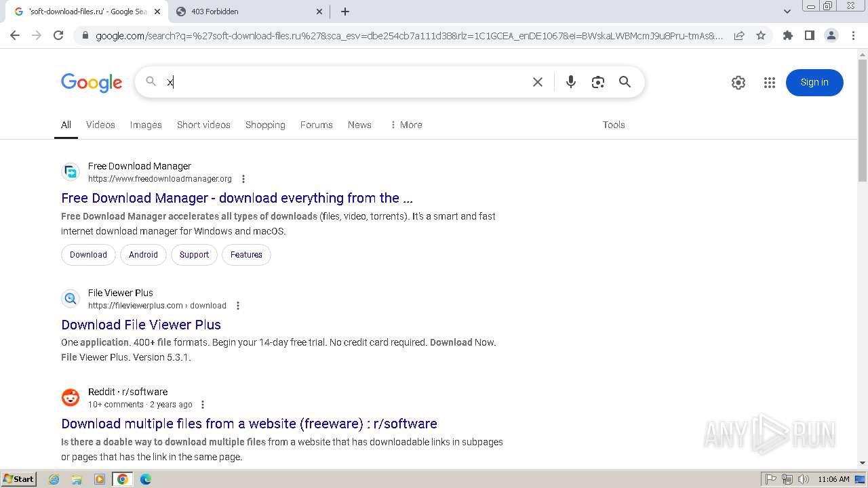Open the browser side panel
The image size is (868, 488).
810,35
